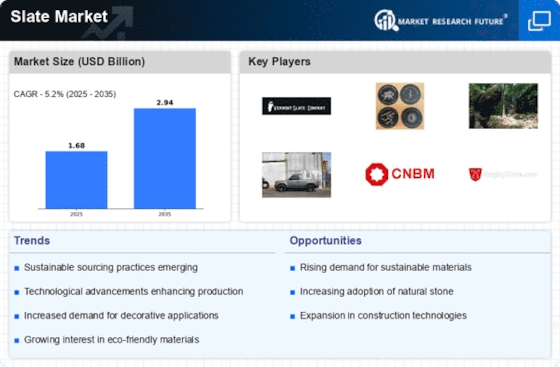Click the '2.94' value label
The height and width of the screenshot is (367, 560).
click(x=165, y=102)
